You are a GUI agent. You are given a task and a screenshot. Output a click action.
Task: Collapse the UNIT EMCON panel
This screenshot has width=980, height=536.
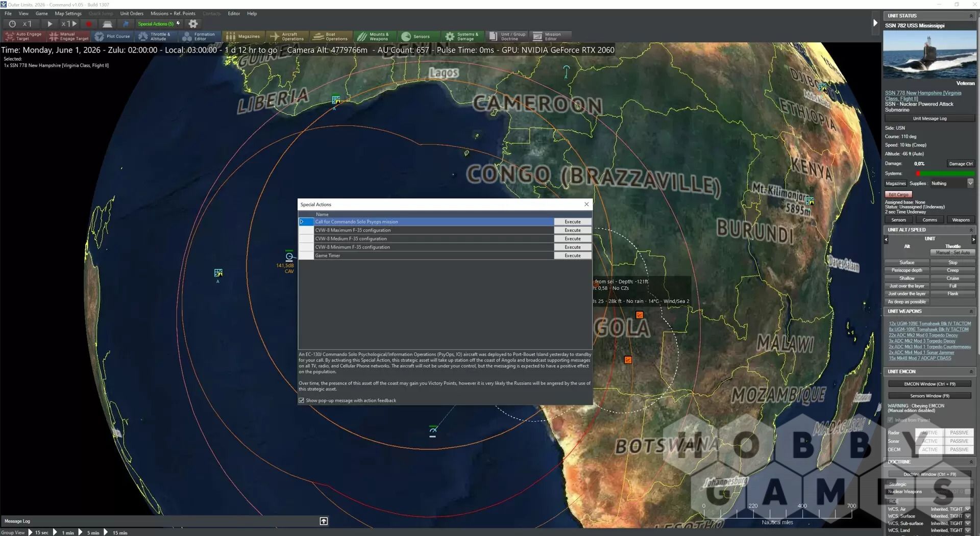971,372
